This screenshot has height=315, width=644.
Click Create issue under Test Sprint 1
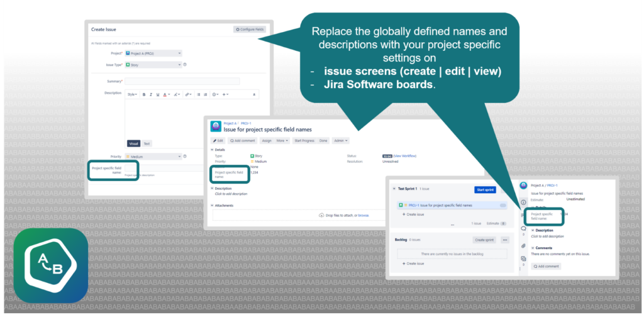pos(413,214)
